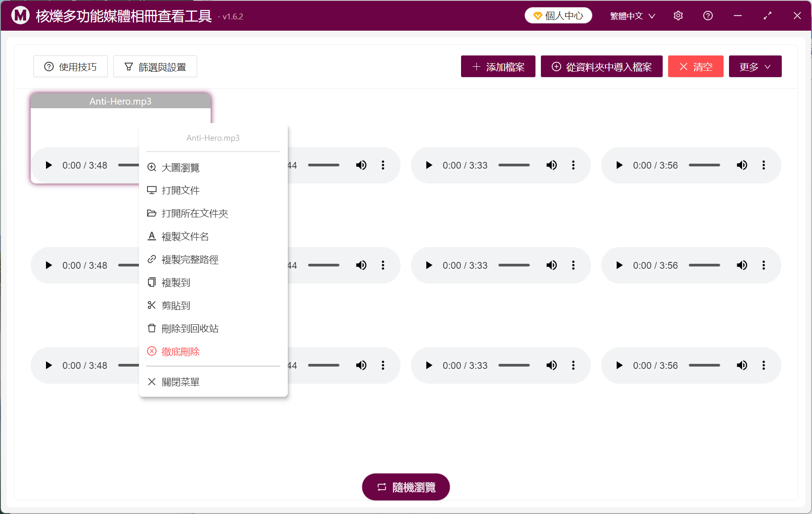Toggle volume on the 3:33 audio player
Viewport: 812px width, 514px height.
coord(551,165)
